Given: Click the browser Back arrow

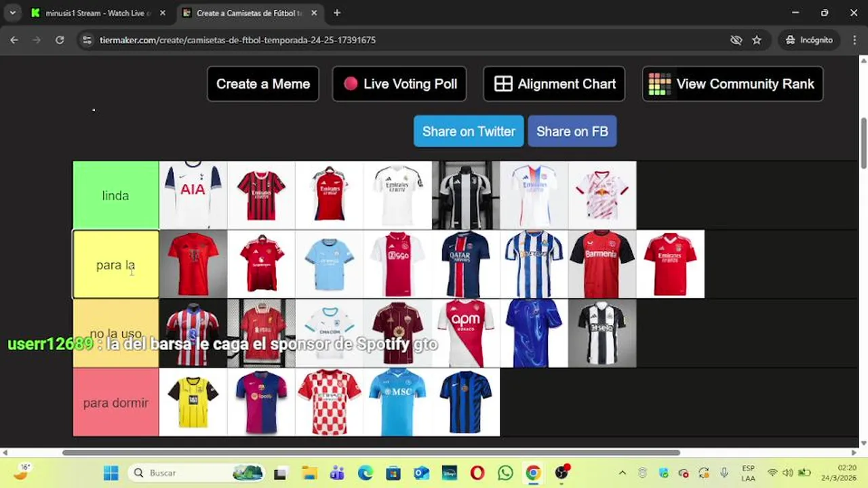Looking at the screenshot, I should (x=14, y=40).
